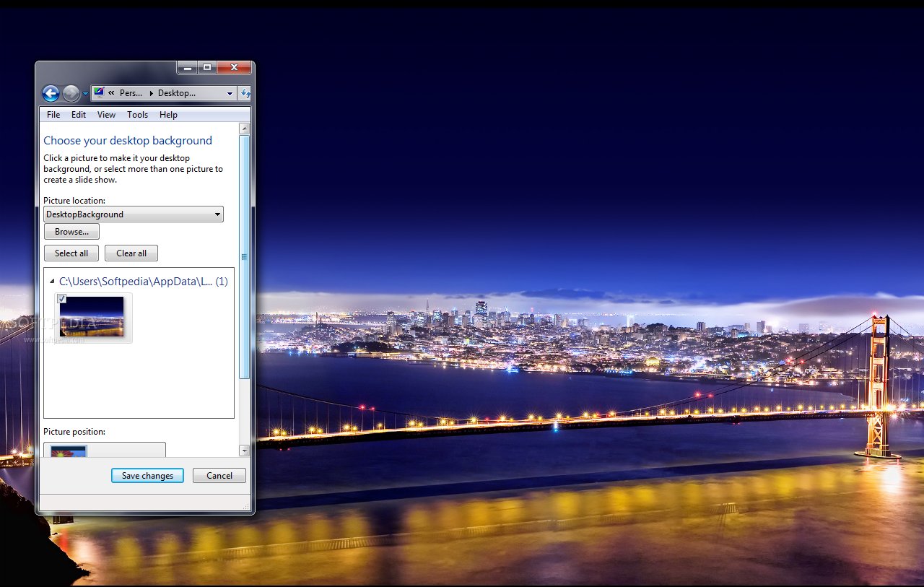Viewport: 924px width, 587px height.
Task: Click the greyed Forward arrow button
Action: (x=71, y=93)
